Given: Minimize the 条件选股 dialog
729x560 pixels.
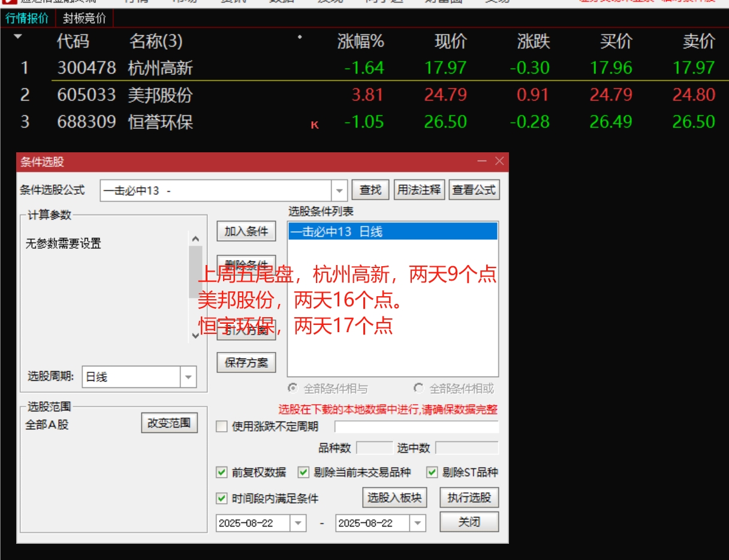Looking at the screenshot, I should (481, 161).
